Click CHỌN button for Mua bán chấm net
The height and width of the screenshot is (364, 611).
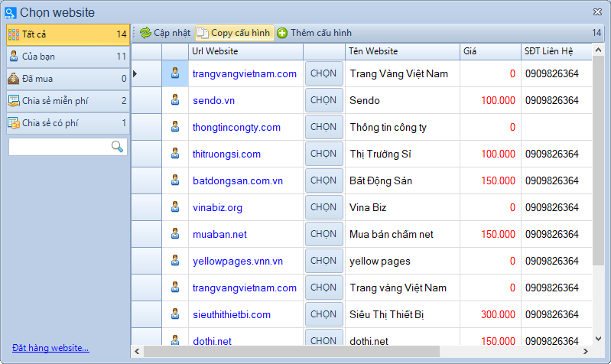pyautogui.click(x=323, y=234)
